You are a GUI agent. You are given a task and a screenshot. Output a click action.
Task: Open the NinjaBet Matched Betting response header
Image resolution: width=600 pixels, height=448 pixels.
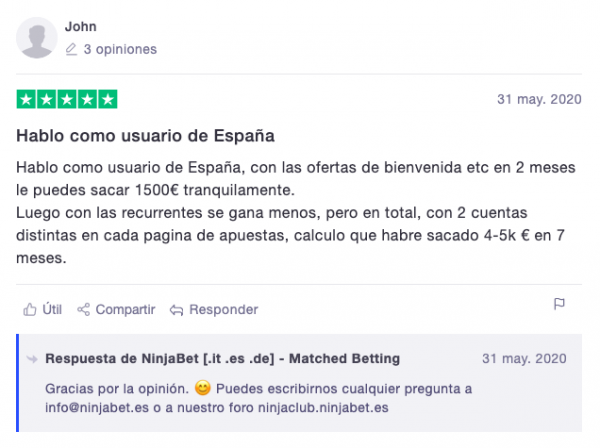pos(222,358)
